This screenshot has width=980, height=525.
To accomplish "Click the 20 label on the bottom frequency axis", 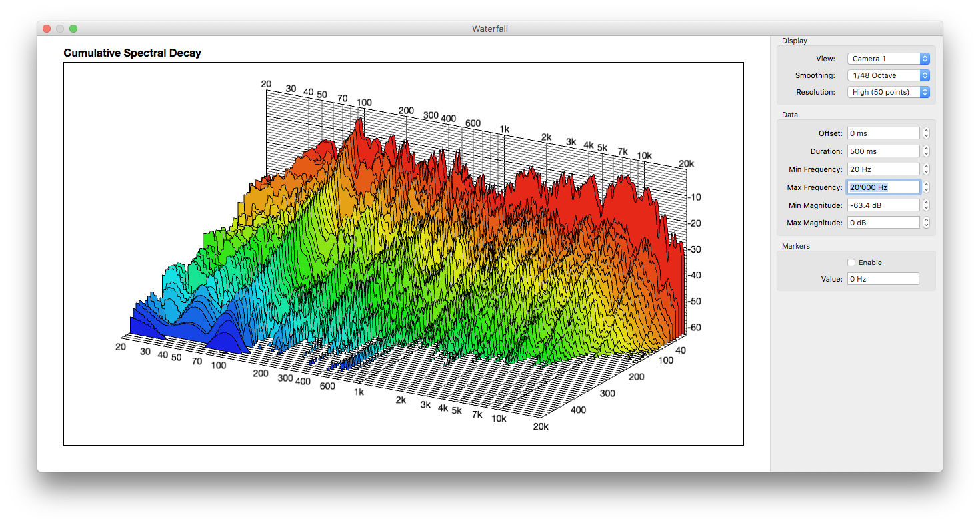I will tap(121, 346).
